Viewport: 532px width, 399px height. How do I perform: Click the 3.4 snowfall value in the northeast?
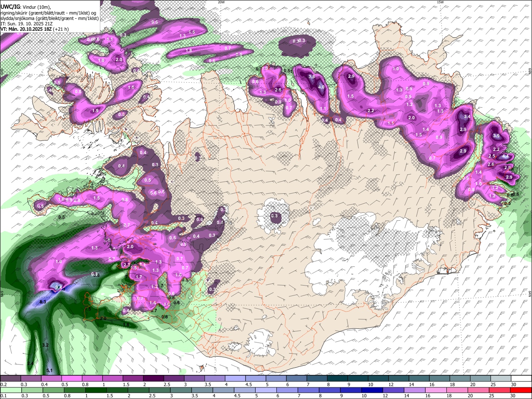[467, 117]
